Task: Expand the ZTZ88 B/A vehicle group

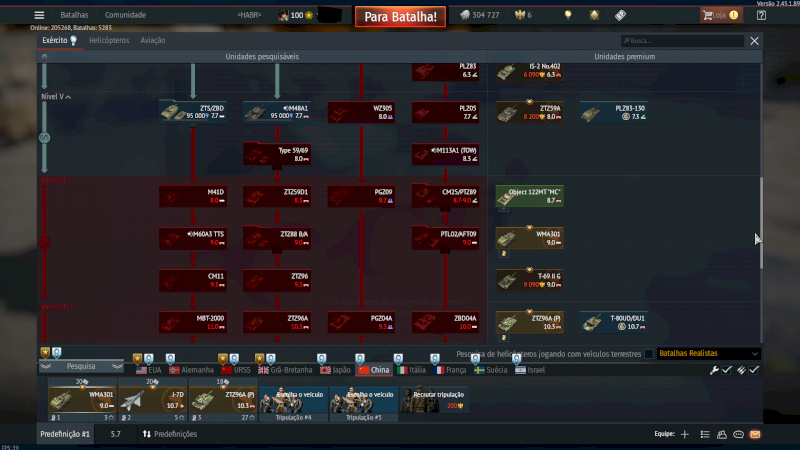Action: pos(277,238)
